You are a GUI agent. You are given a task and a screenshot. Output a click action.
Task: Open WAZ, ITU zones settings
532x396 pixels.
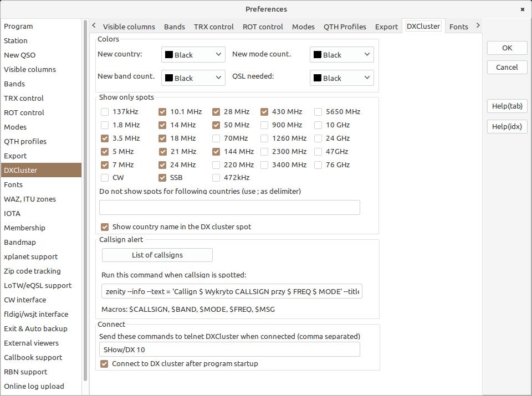[x=42, y=199]
